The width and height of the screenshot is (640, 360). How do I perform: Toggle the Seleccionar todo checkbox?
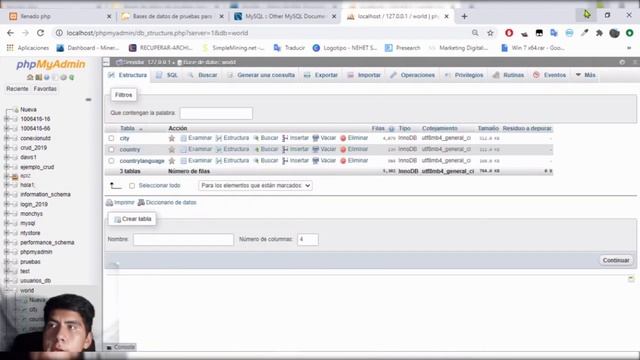pyautogui.click(x=132, y=186)
